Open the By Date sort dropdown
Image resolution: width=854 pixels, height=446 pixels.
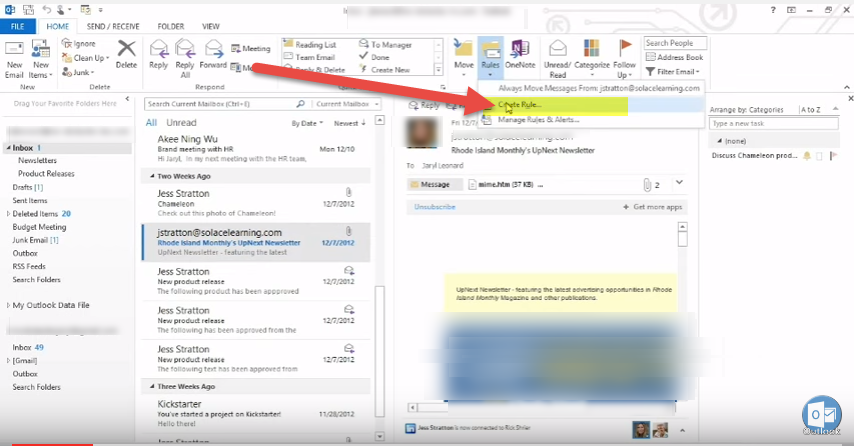pos(306,123)
